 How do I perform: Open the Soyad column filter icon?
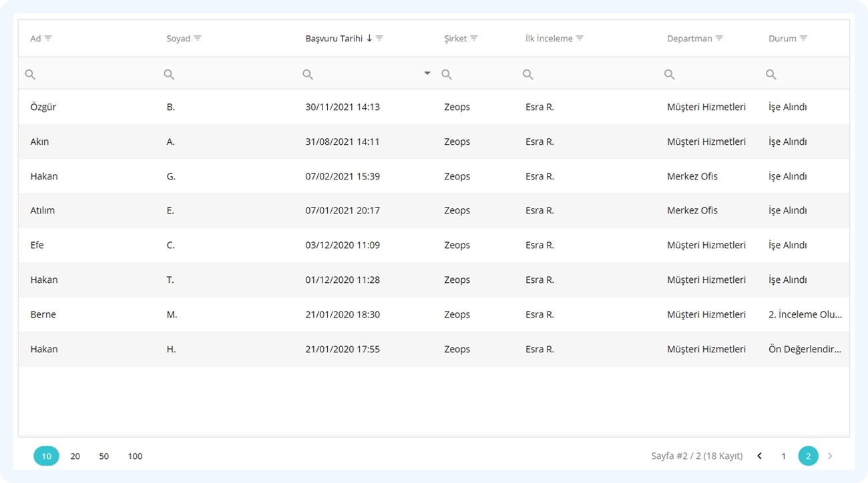pyautogui.click(x=198, y=39)
